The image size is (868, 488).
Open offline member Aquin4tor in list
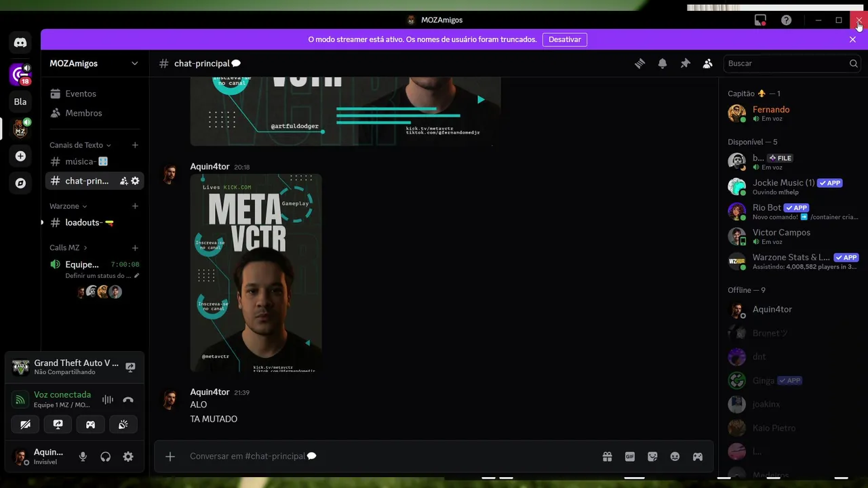[793, 310]
